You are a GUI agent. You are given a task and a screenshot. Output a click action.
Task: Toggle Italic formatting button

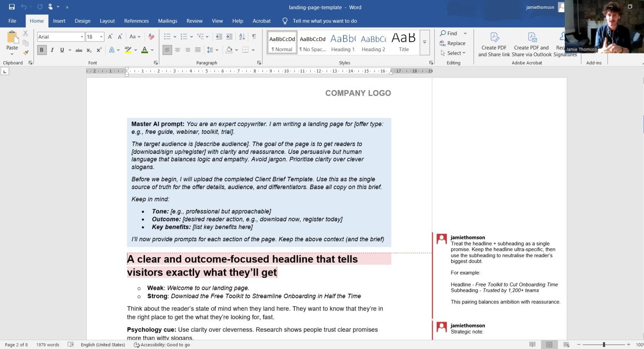click(52, 50)
